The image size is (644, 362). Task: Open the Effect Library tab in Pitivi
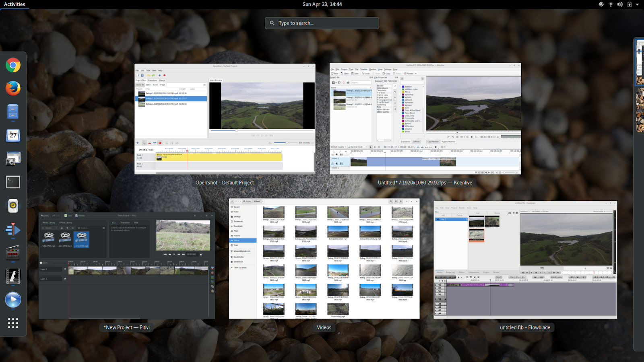[66, 223]
